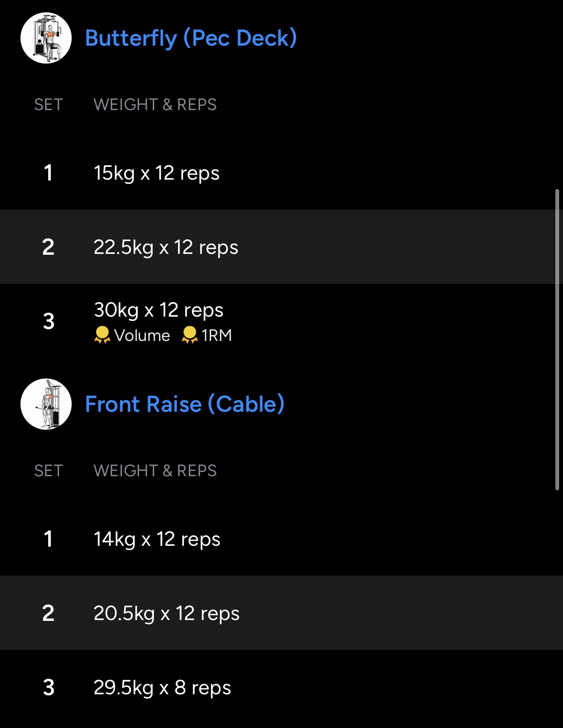Screen dimensions: 563x728
Task: Click the 1RM label beside the medal
Action: click(217, 335)
